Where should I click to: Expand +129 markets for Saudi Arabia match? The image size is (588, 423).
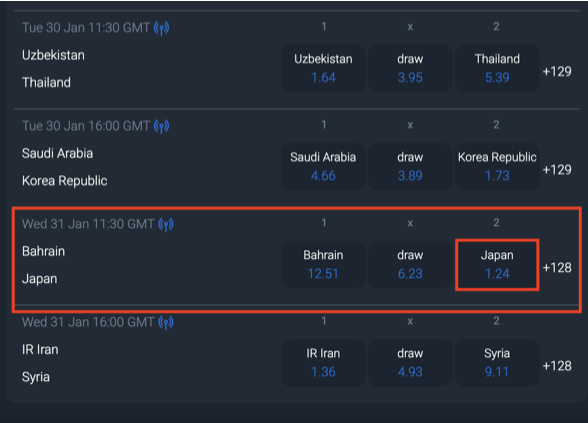pyautogui.click(x=557, y=170)
